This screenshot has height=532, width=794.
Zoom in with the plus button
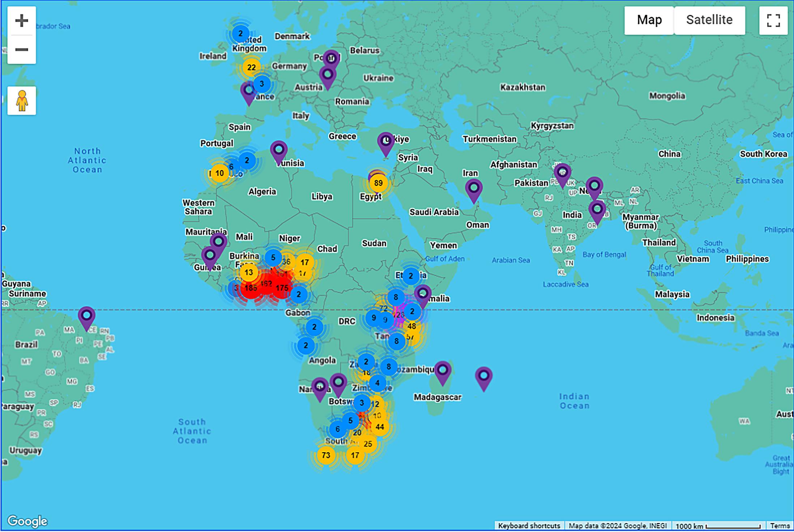coord(22,21)
